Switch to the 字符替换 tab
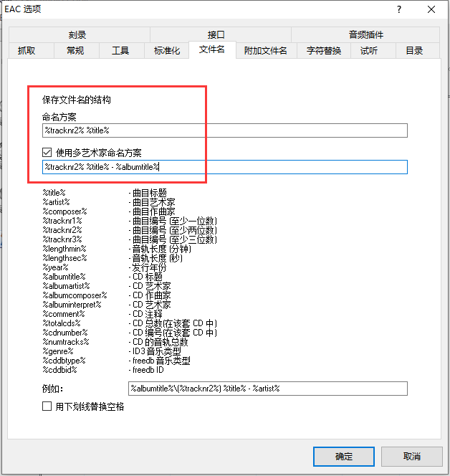Image resolution: width=450 pixels, height=476 pixels. coord(323,50)
